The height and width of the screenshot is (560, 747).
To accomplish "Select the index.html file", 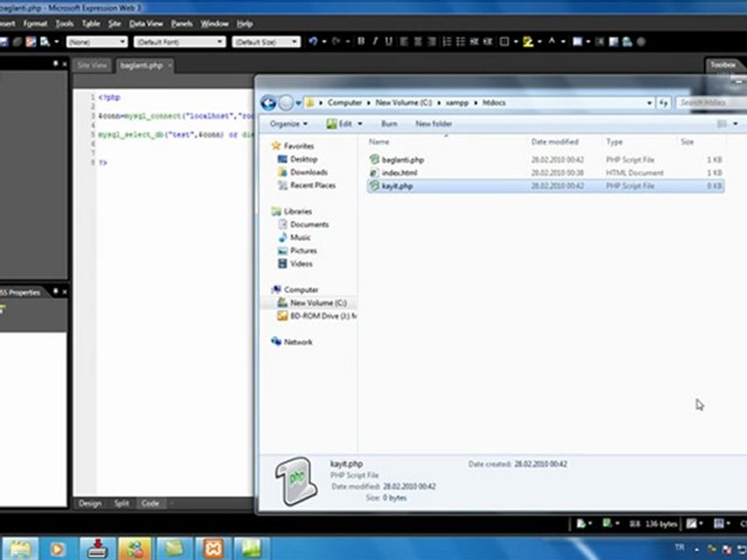I will pyautogui.click(x=546, y=173).
